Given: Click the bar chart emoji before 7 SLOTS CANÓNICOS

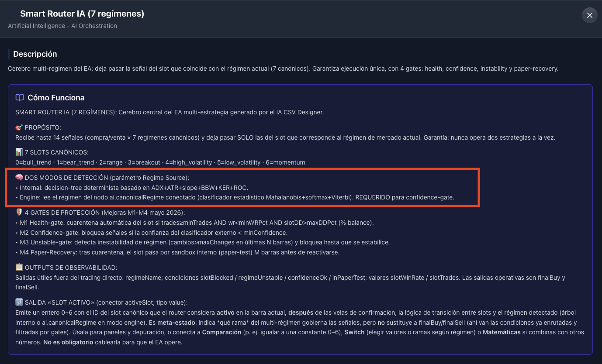Looking at the screenshot, I should point(19,152).
